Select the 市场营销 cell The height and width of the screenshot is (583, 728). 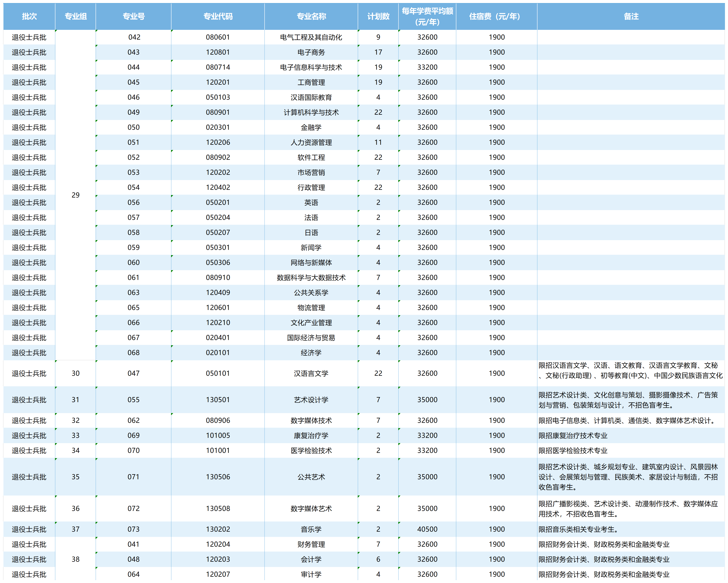tap(311, 172)
